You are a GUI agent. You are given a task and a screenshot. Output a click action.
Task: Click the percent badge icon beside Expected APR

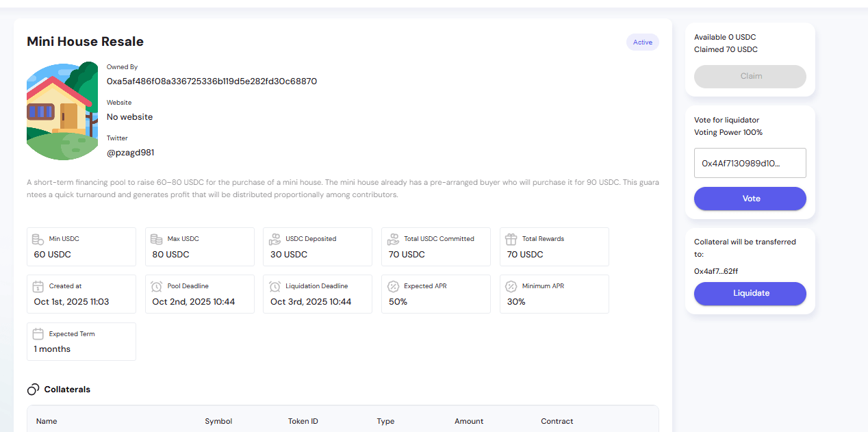[393, 286]
